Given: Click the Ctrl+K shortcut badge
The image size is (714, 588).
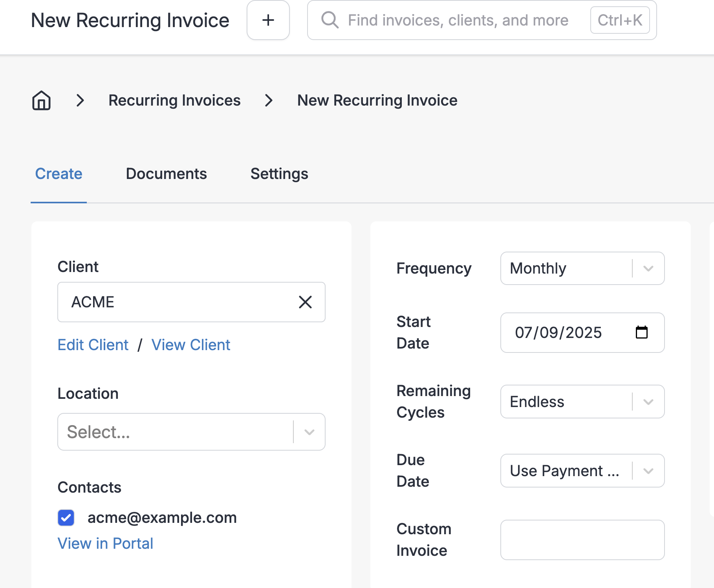Looking at the screenshot, I should point(620,20).
